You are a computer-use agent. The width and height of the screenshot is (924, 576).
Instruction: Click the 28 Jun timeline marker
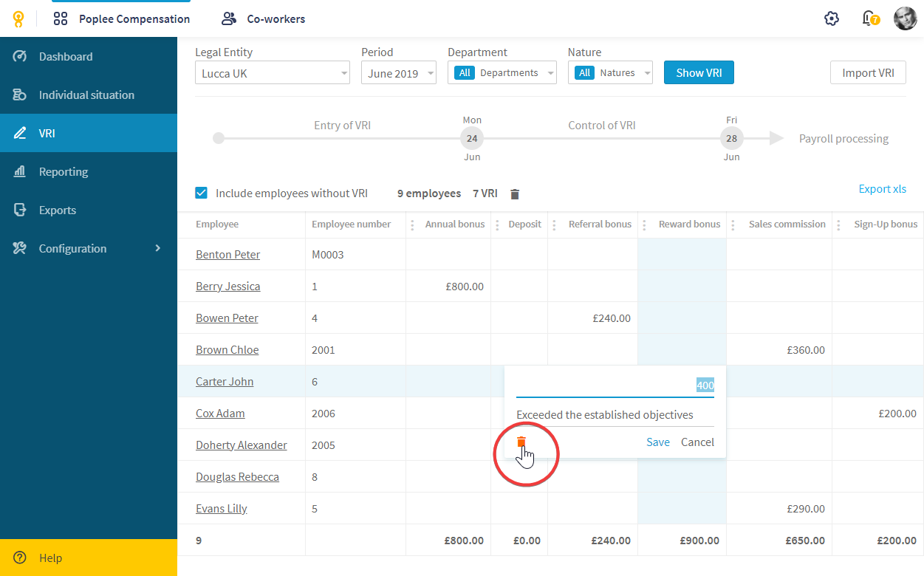point(731,138)
